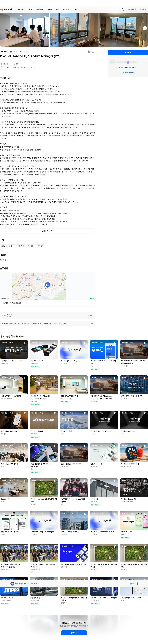This screenshot has width=148, height=644.
Task: Open the 마야크루 company name link above title
Action: click(3, 52)
